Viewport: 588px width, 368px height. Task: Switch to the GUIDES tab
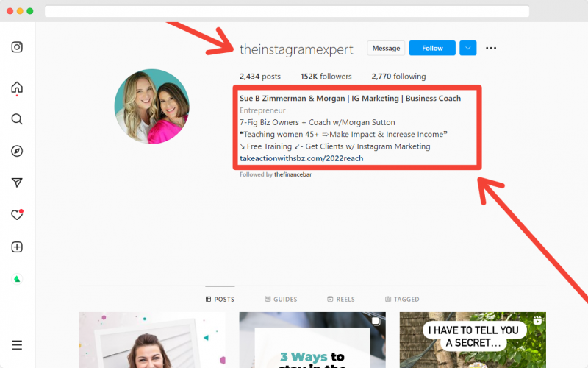coord(281,299)
